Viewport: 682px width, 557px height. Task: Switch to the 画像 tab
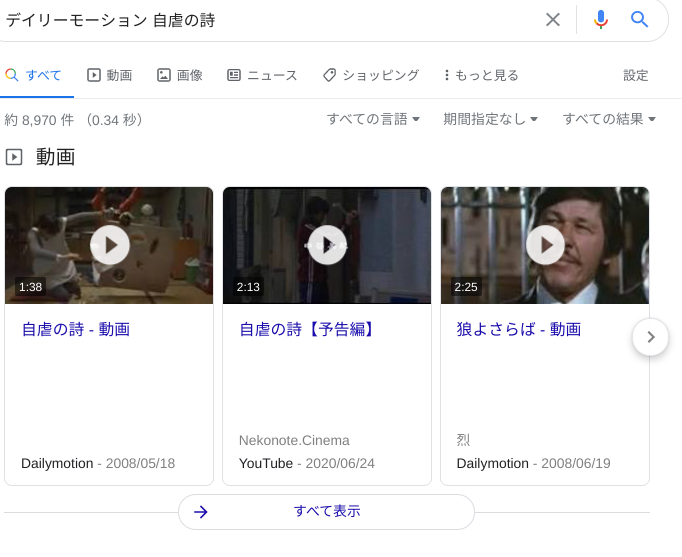pyautogui.click(x=180, y=75)
